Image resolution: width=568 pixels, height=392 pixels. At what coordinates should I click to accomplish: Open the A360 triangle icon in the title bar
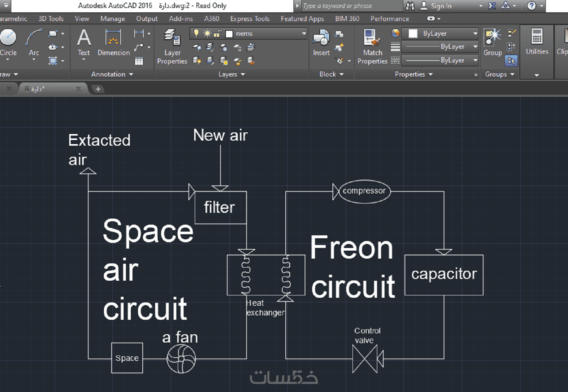(x=506, y=5)
